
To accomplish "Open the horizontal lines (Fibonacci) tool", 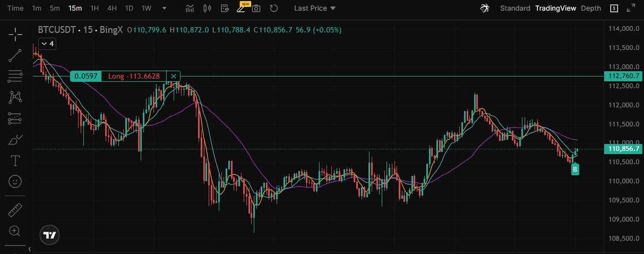I will tap(15, 77).
